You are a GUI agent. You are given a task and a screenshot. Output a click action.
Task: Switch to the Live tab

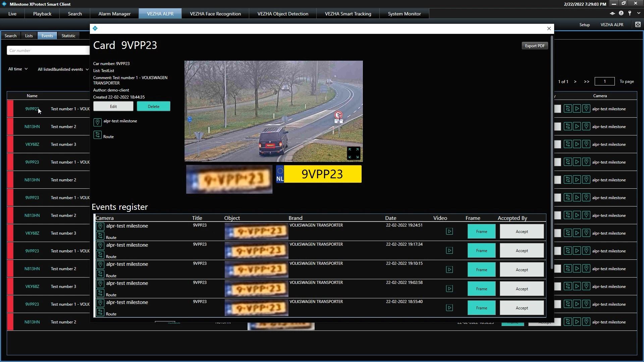point(12,14)
